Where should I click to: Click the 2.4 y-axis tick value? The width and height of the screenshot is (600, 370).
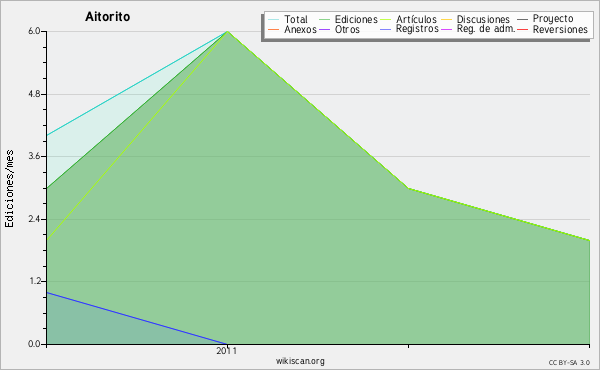click(34, 219)
